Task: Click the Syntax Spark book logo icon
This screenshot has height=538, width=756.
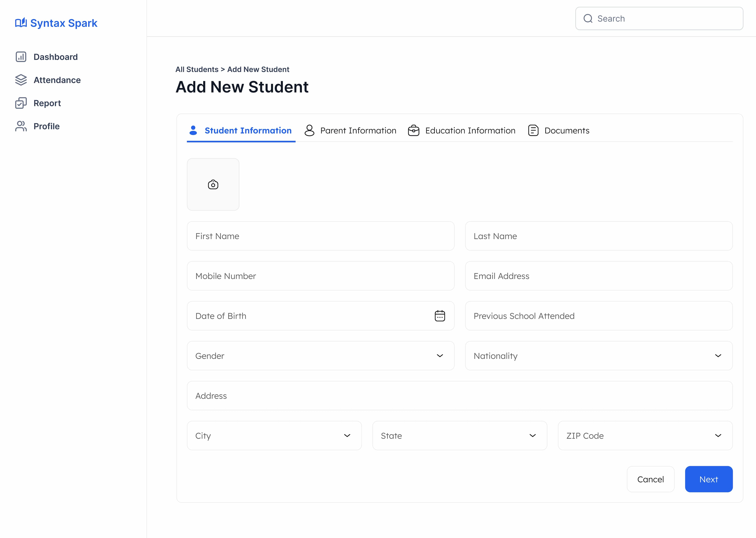Action: 21,23
